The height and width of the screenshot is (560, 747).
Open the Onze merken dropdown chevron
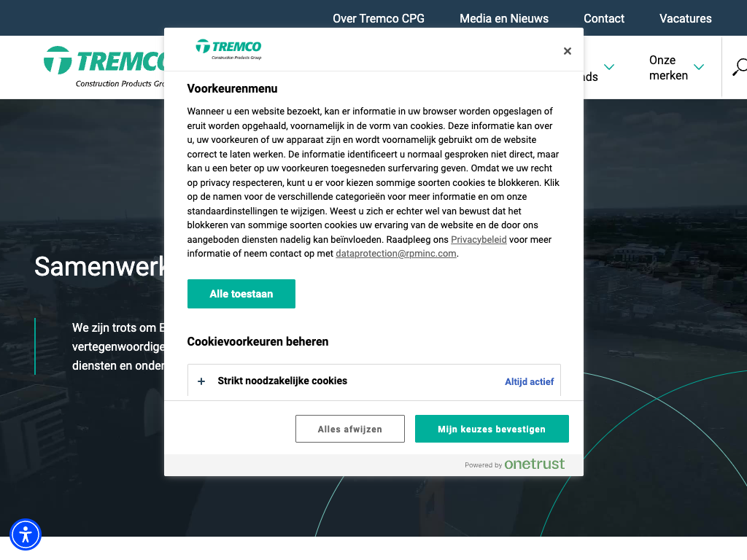point(699,68)
